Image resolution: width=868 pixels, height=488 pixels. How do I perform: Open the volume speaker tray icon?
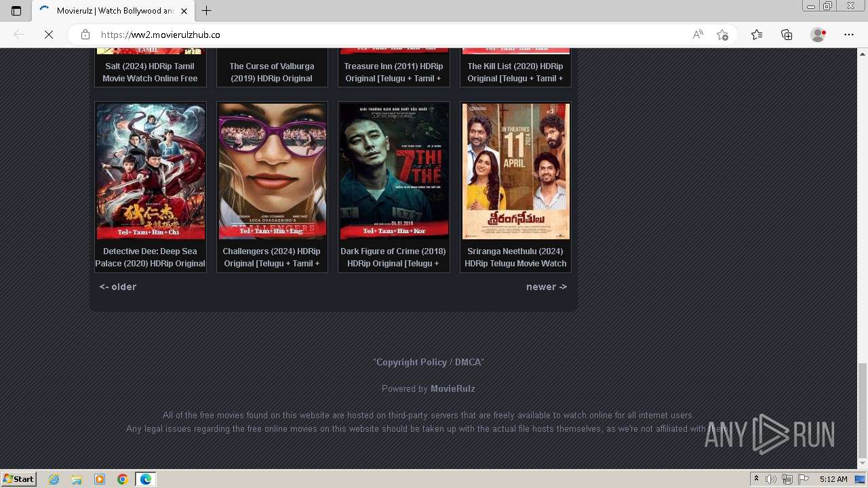click(x=771, y=479)
